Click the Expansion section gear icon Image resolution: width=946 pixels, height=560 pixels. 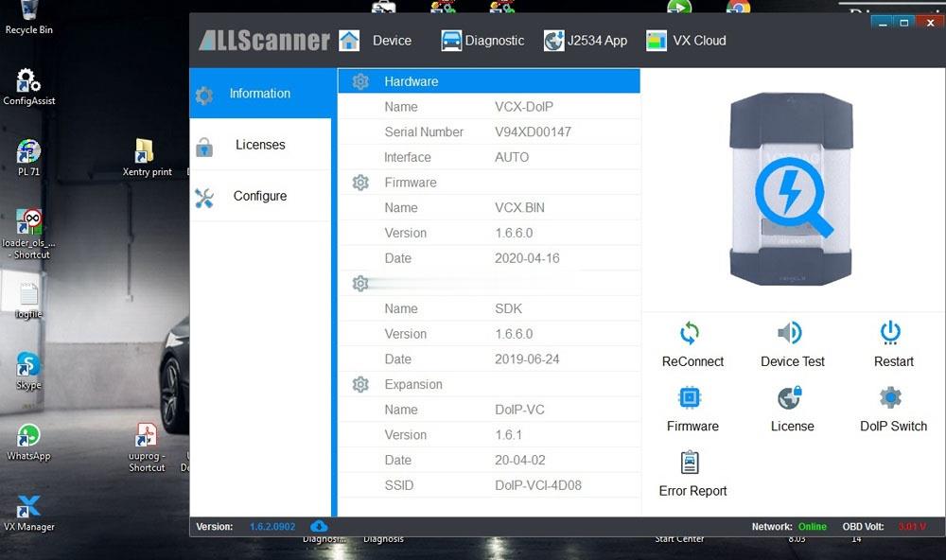[x=360, y=384]
